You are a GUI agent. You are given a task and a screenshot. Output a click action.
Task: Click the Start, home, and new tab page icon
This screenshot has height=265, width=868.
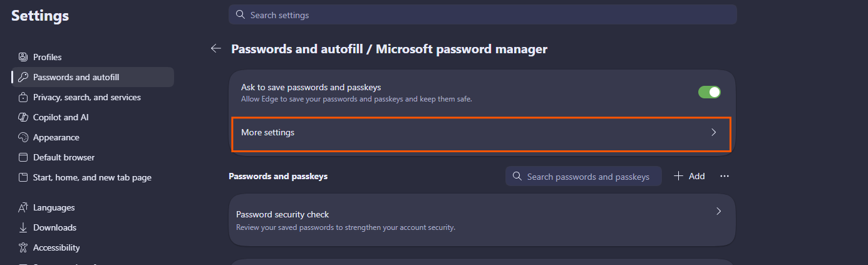(23, 177)
